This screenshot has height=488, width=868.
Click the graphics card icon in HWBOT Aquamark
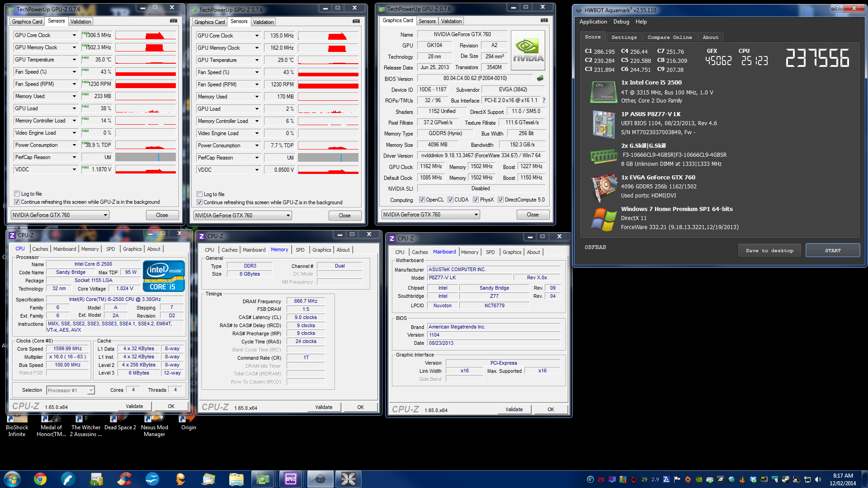604,188
